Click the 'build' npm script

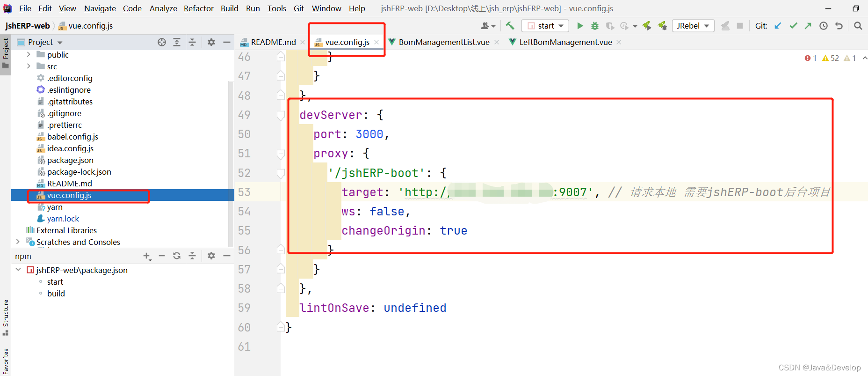56,294
